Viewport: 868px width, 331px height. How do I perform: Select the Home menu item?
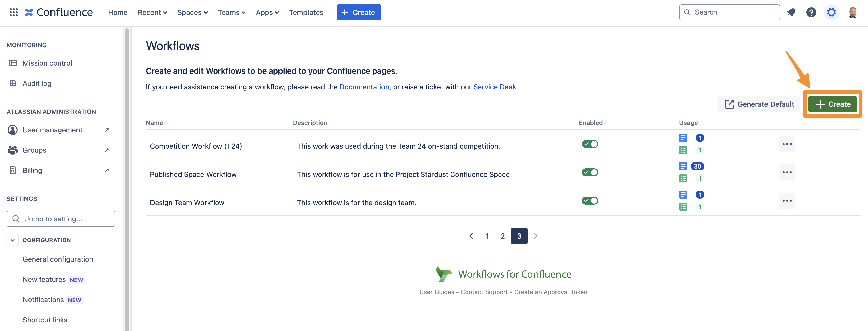(x=118, y=12)
